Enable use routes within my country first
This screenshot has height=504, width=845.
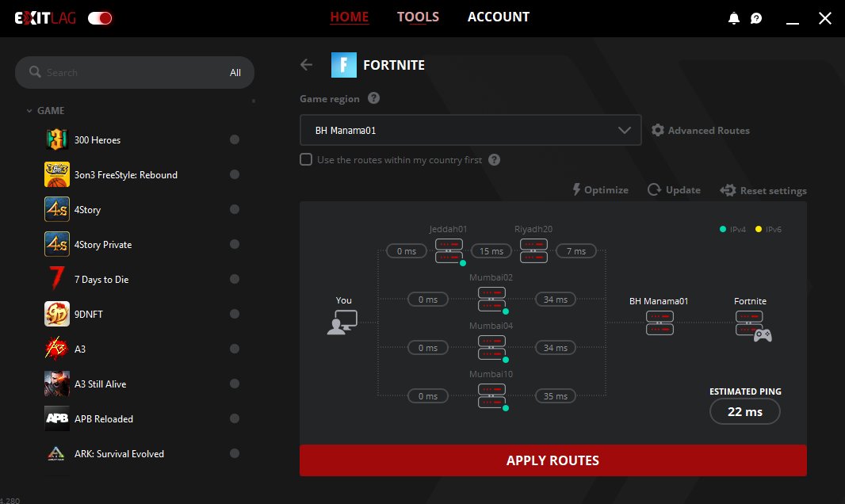(305, 159)
